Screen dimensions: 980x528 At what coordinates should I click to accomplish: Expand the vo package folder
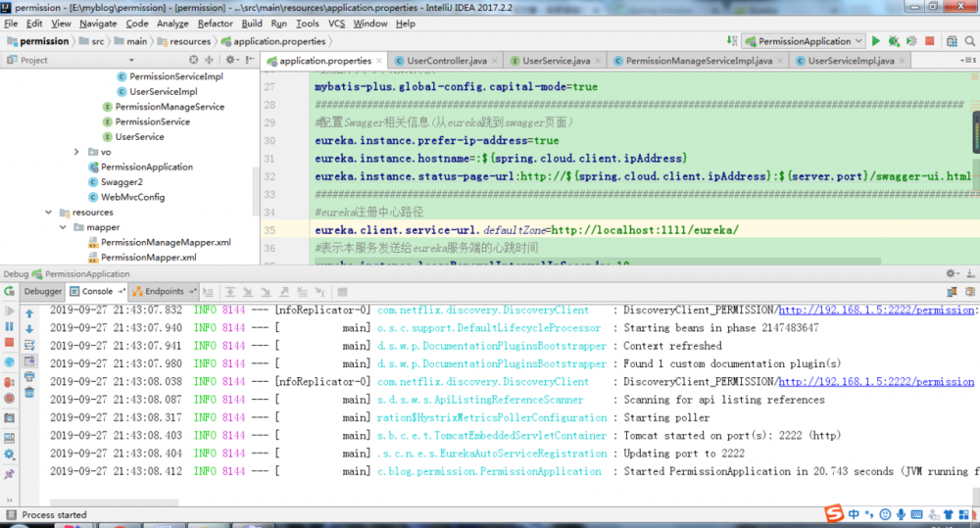click(76, 152)
